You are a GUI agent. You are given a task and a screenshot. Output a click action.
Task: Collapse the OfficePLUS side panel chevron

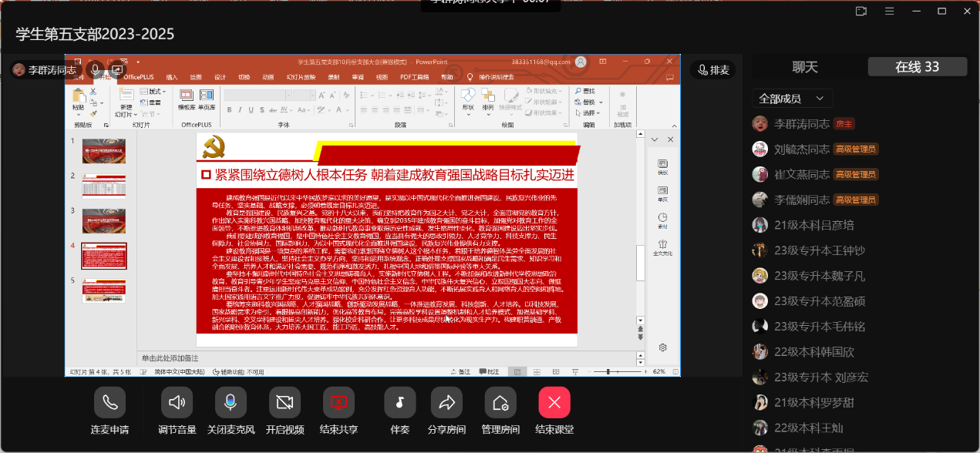(655, 139)
